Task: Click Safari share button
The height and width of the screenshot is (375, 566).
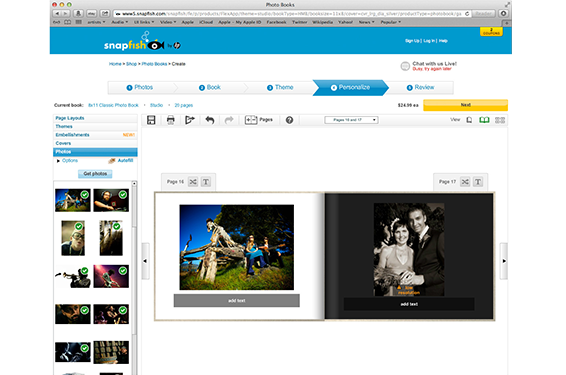Action: point(105,13)
